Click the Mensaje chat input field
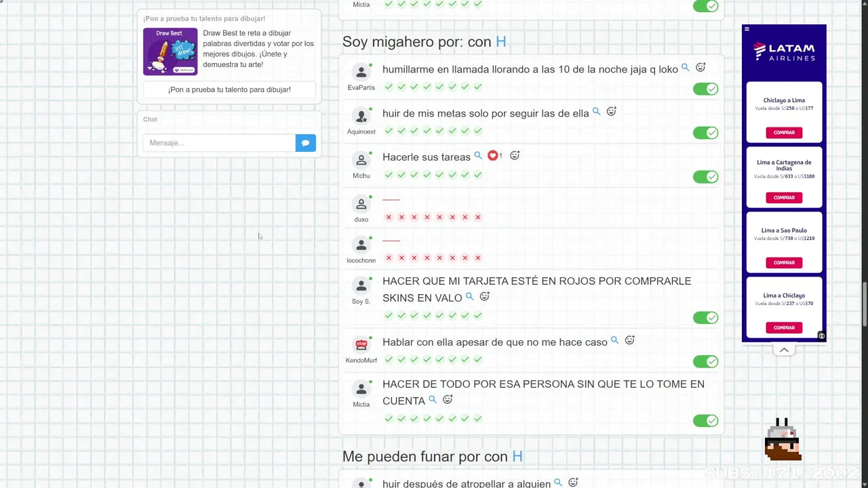 pos(219,143)
